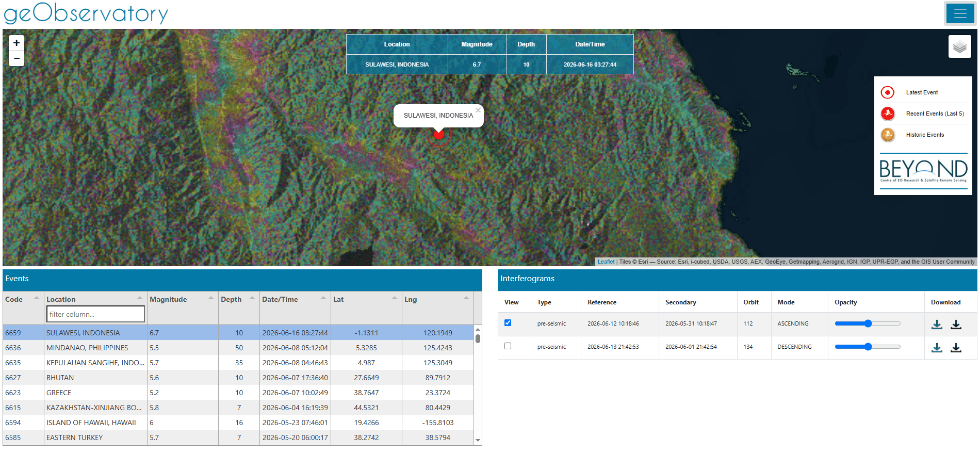Click longitude value -155.8103
Screen dimensions: 980x454
(x=438, y=423)
